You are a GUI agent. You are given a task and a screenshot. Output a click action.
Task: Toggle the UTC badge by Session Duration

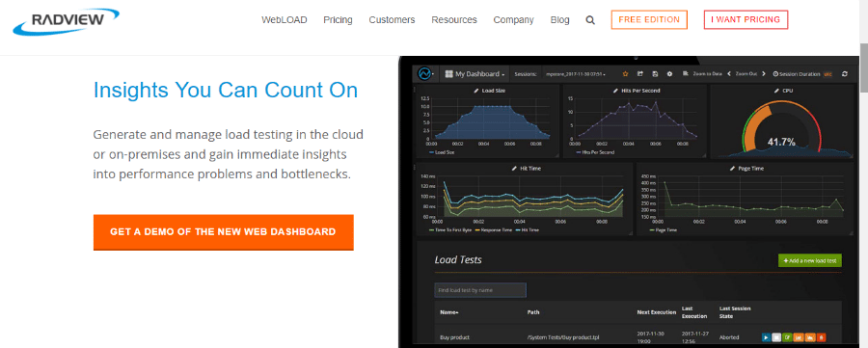(828, 73)
